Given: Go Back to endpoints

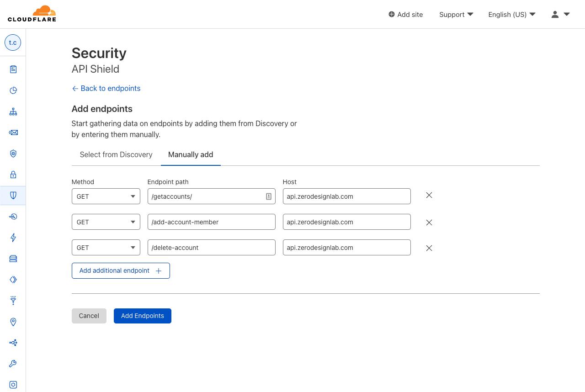Looking at the screenshot, I should [106, 89].
